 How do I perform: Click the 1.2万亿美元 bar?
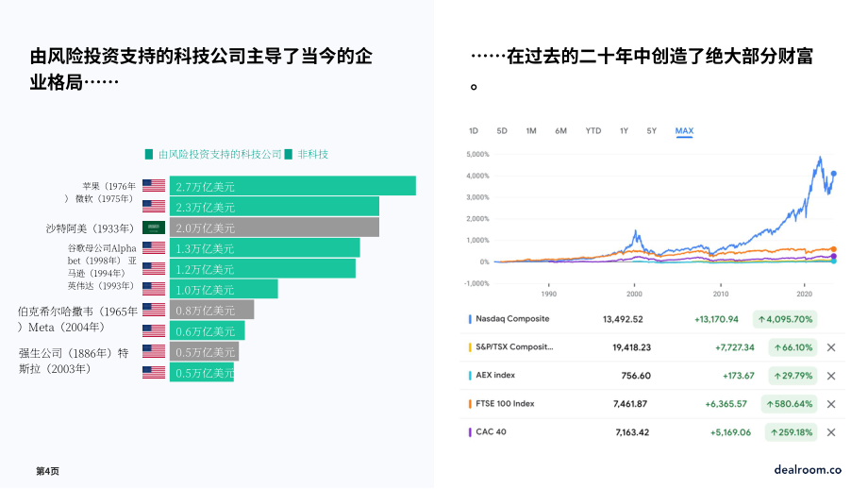pos(262,269)
